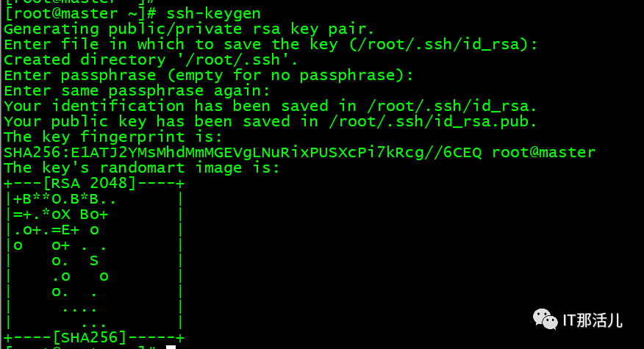This screenshot has height=349, width=644.
Task: Click the 'The key's randomart image is' line
Action: pyautogui.click(x=142, y=168)
